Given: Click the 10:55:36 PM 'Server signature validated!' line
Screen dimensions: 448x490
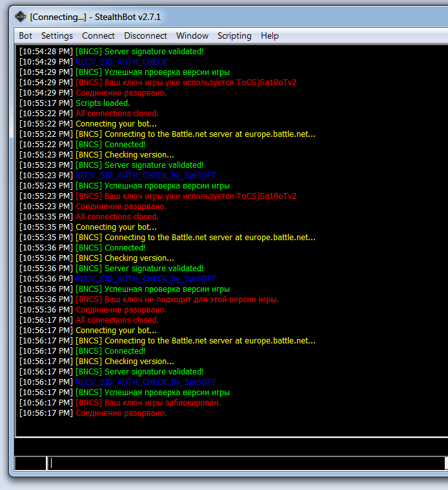Looking at the screenshot, I should pos(111,269).
